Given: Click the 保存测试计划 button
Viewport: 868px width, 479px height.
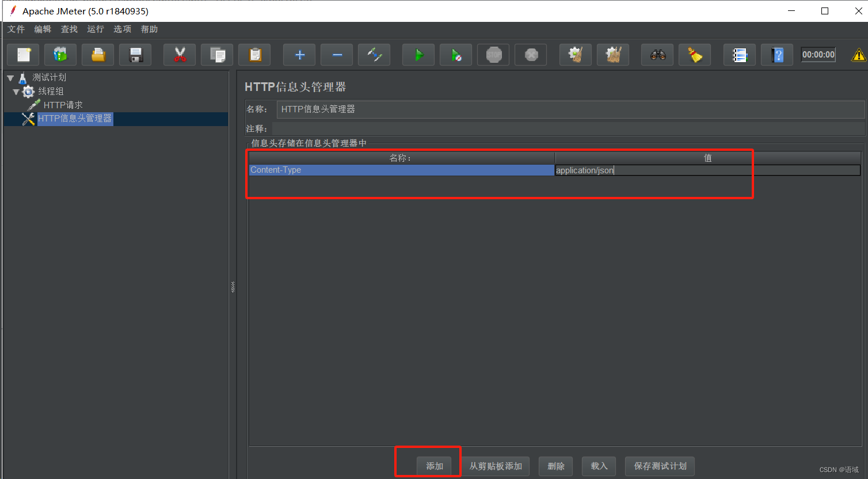Looking at the screenshot, I should pyautogui.click(x=660, y=466).
